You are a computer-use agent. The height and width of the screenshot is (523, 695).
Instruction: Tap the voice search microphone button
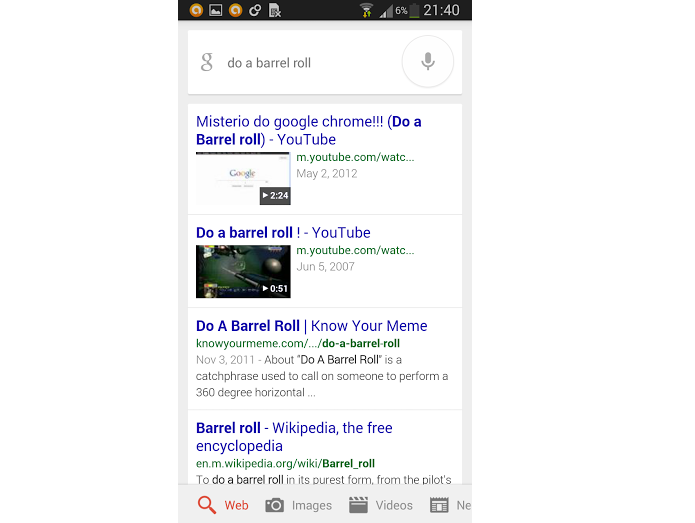pyautogui.click(x=428, y=62)
